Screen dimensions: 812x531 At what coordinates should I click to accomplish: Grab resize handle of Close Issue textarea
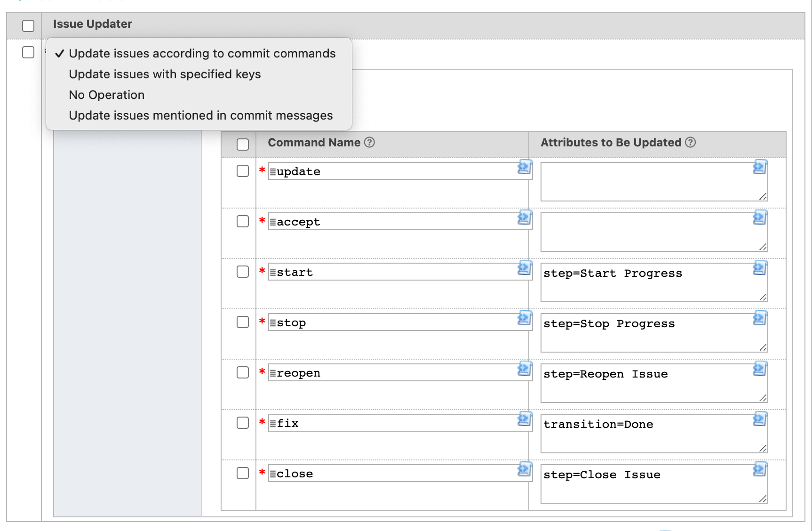point(763,499)
